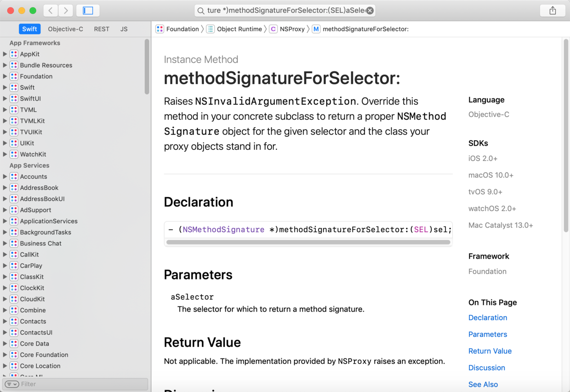Expand the AppKit disclosure triangle
570x392 pixels.
pos(5,54)
